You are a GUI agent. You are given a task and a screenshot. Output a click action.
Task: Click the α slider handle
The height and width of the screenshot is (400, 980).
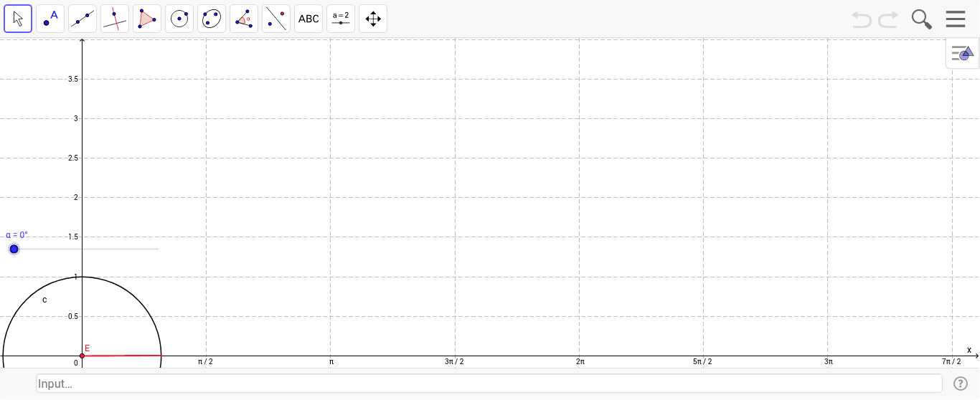tap(14, 249)
